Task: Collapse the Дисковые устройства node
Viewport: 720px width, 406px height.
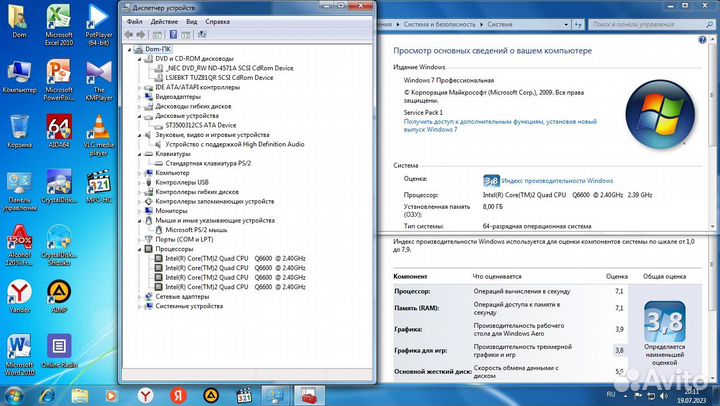Action: click(x=140, y=116)
